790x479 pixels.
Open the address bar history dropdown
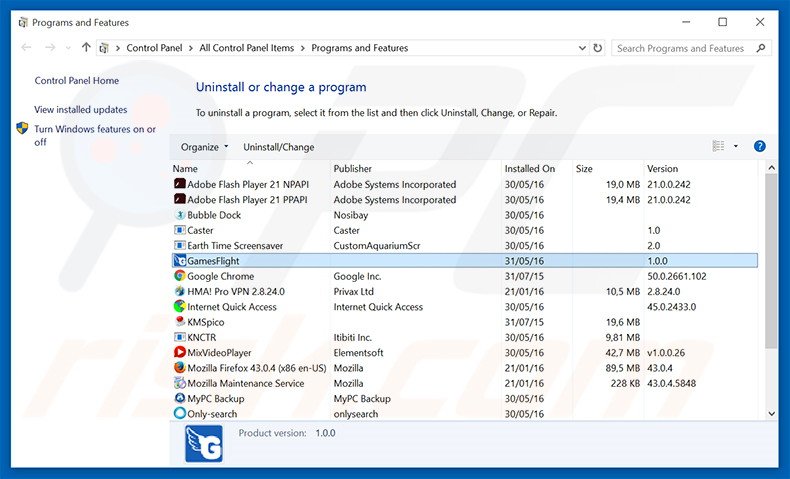point(582,48)
